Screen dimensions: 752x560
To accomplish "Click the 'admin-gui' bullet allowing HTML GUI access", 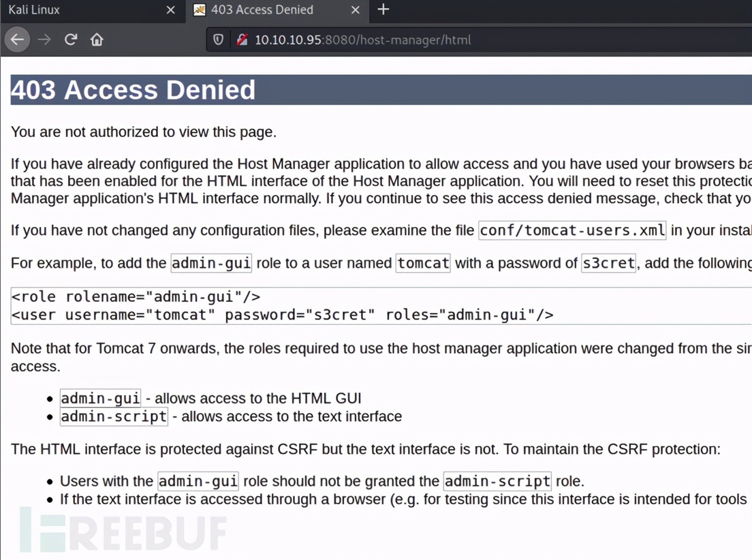I will click(x=210, y=399).
